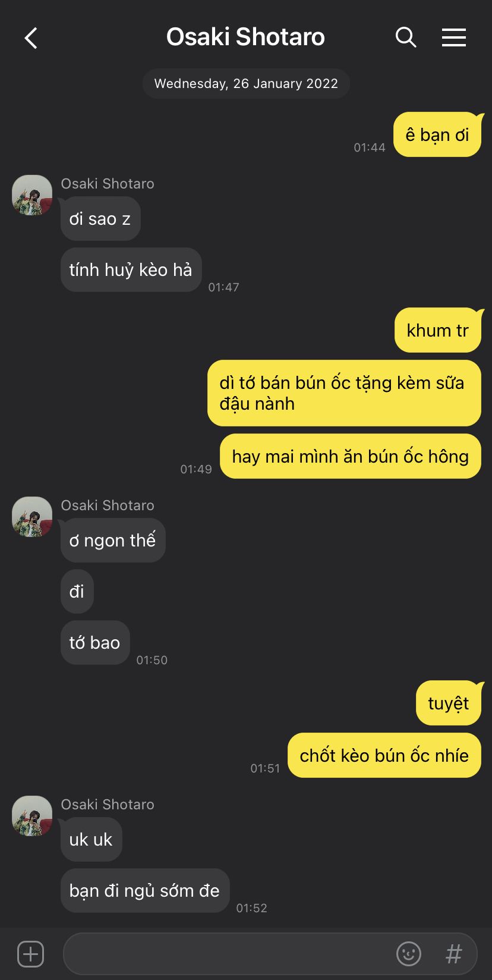The image size is (492, 980).
Task: Select the 'ê bạn ơi' message bubble
Action: (x=438, y=135)
